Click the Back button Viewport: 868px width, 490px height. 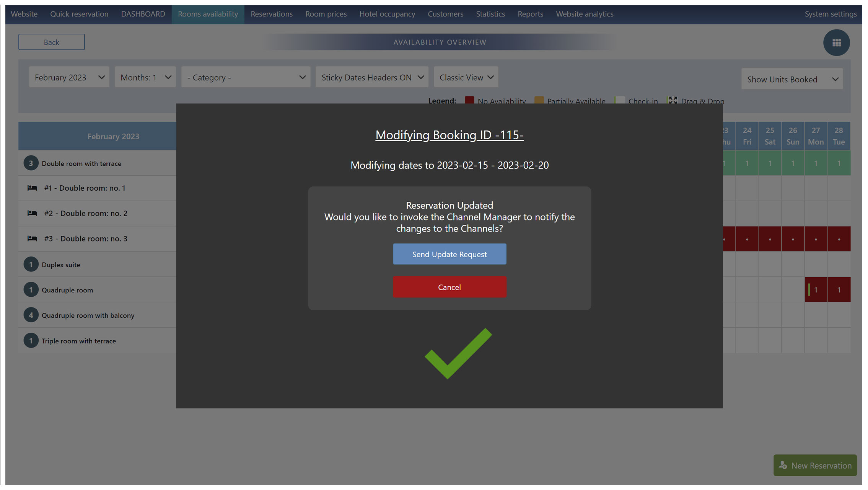point(52,42)
